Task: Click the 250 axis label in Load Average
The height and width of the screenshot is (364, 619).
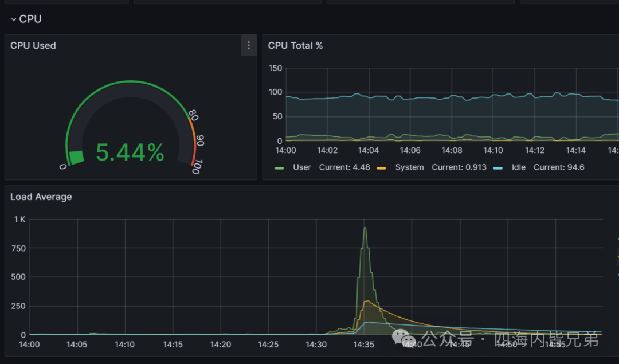Action: click(18, 306)
